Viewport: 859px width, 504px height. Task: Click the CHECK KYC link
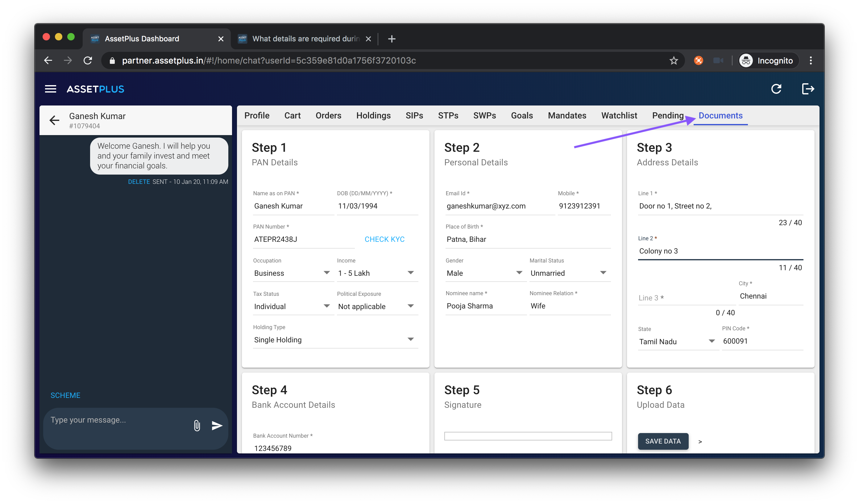point(384,239)
